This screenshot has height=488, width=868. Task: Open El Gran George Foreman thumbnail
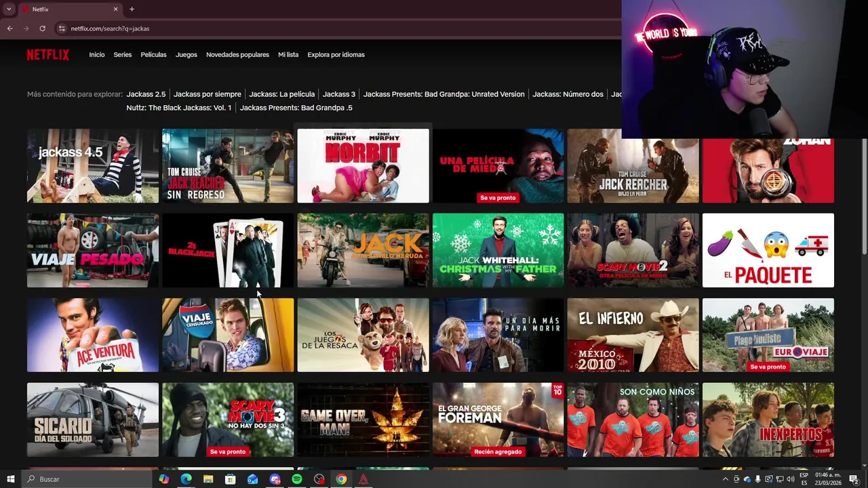point(498,420)
